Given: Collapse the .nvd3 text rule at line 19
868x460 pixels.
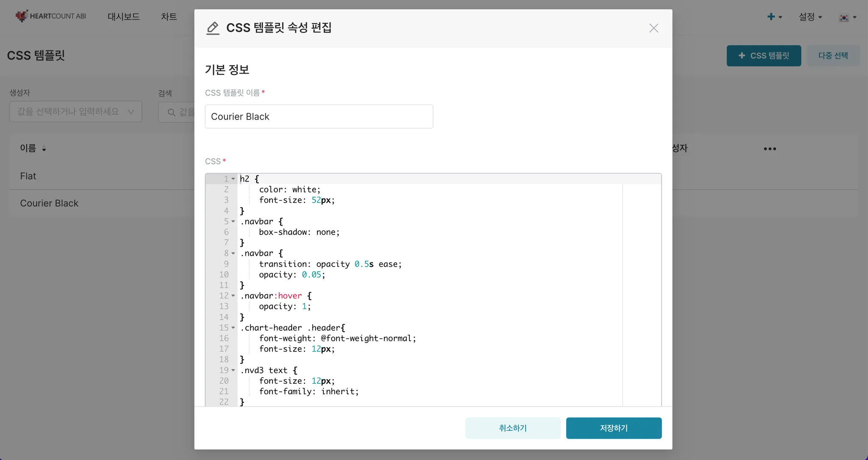Looking at the screenshot, I should click(x=233, y=370).
